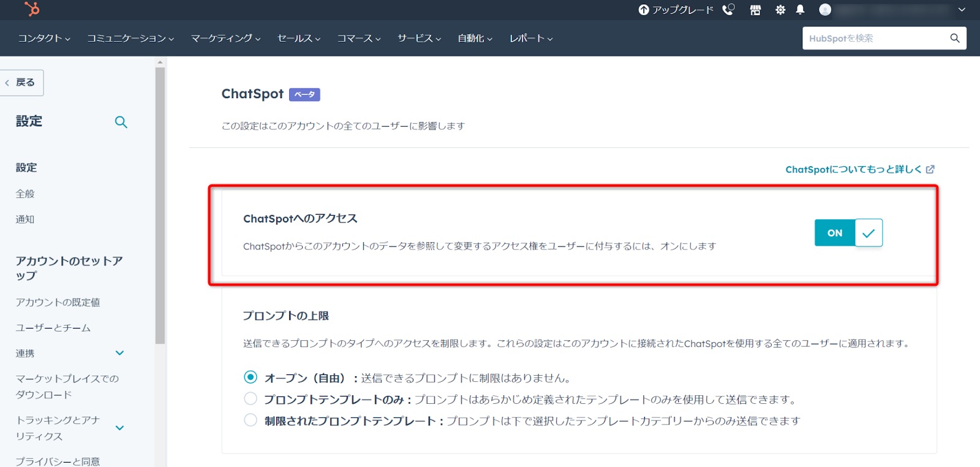Screen dimensions: 980x467
Task: Open マーケットプレイスでのダウンロード in sidebar
Action: click(67, 387)
